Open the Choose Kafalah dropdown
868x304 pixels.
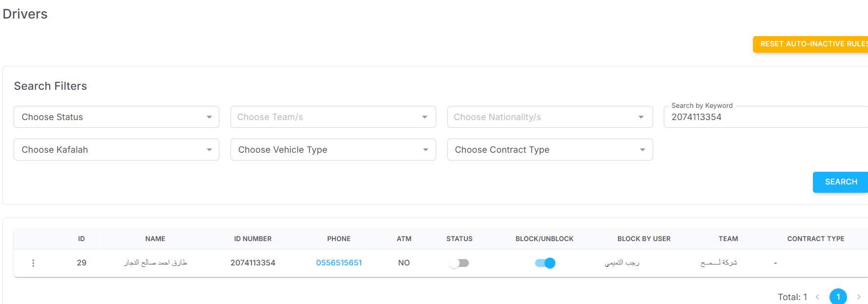pos(116,150)
